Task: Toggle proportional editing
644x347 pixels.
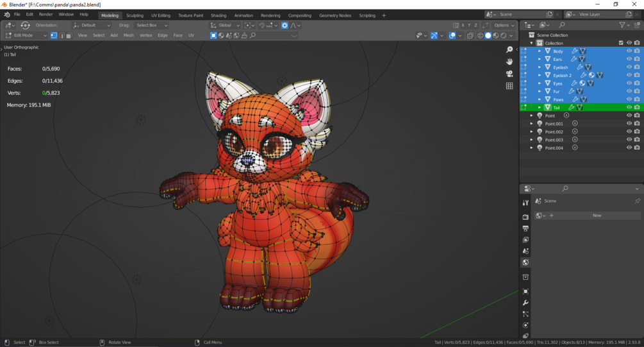Action: (285, 25)
